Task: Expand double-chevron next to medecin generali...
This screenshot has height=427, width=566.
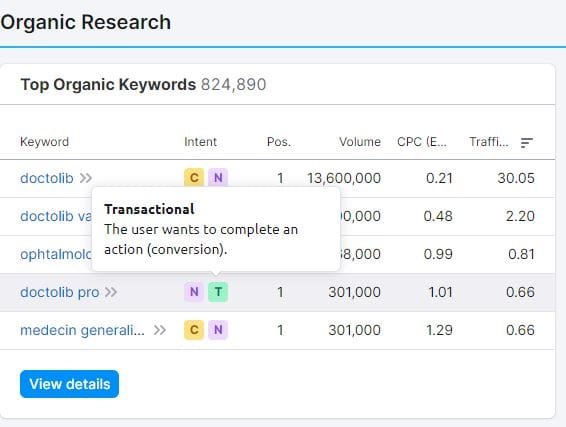Action: pos(160,330)
